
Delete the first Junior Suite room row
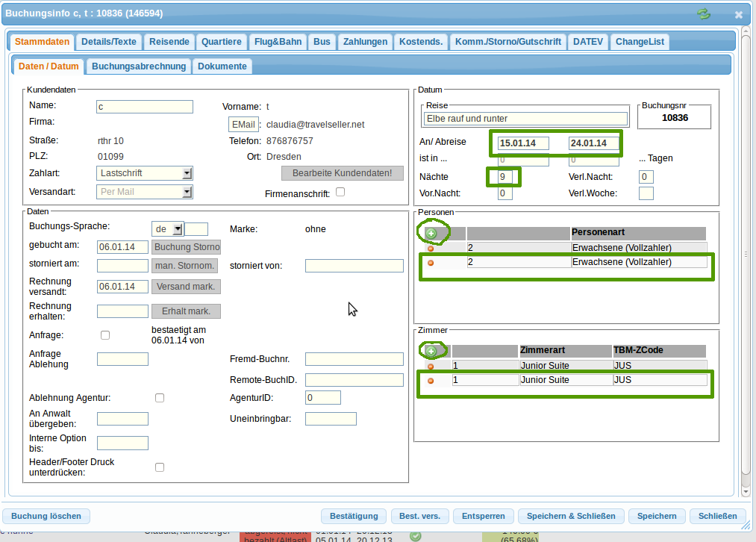(431, 366)
